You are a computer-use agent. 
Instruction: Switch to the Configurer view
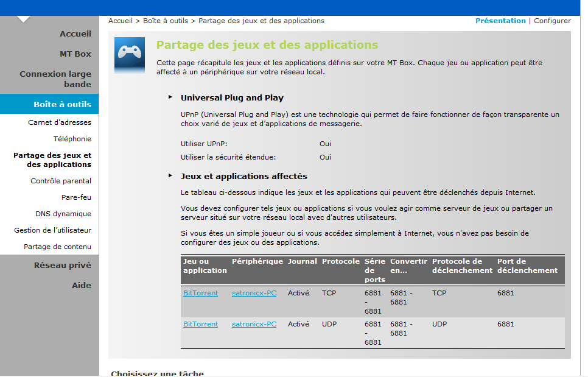coord(552,21)
